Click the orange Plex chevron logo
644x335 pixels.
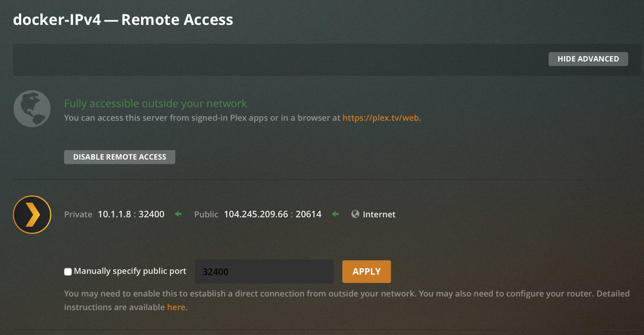tap(32, 214)
